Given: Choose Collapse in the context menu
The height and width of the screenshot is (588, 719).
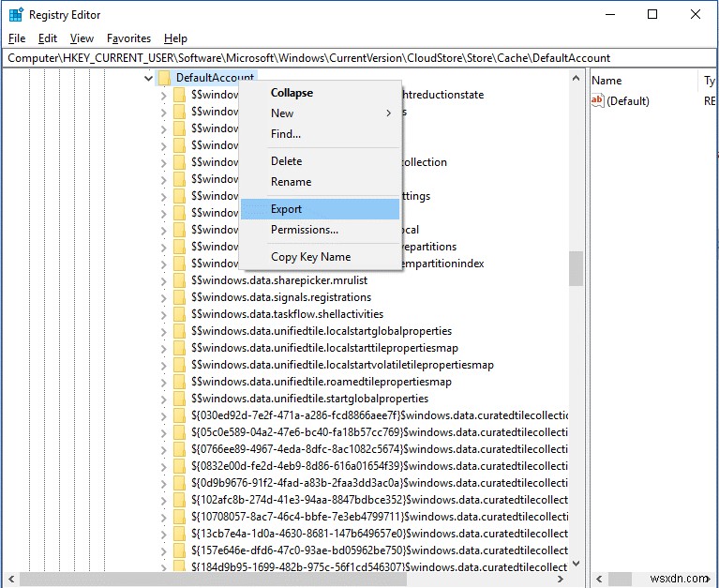Looking at the screenshot, I should (x=320, y=93).
